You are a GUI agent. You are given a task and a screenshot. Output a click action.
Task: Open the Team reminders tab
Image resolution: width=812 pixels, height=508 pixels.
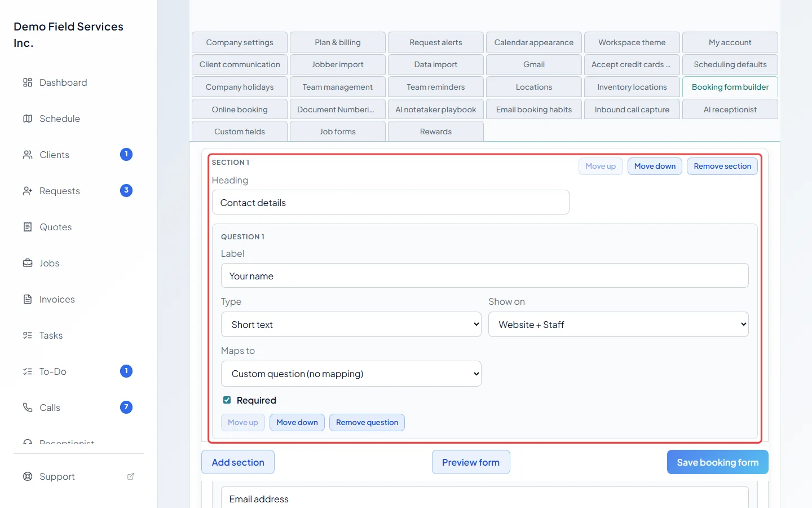pos(436,87)
